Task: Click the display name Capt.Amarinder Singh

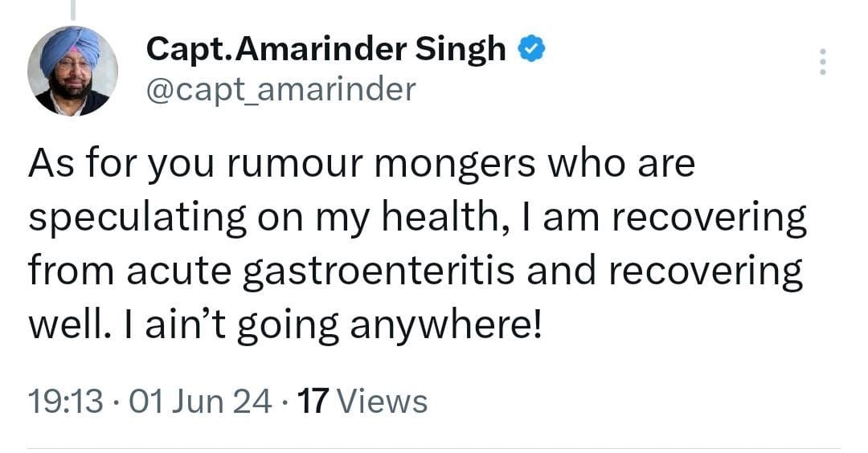Action: pyautogui.click(x=325, y=51)
